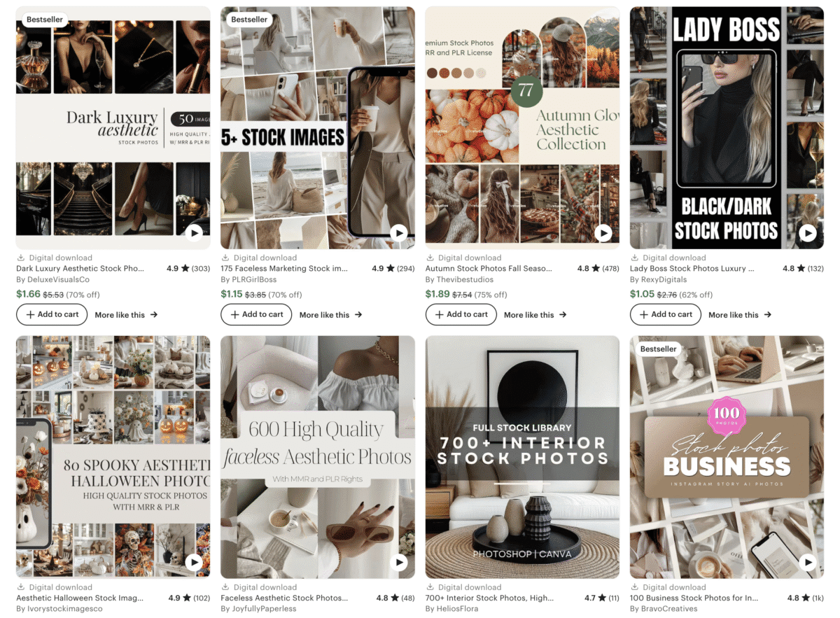
Task: Click Bestseller badge on 175 Faceless Marketing
Action: (x=249, y=20)
